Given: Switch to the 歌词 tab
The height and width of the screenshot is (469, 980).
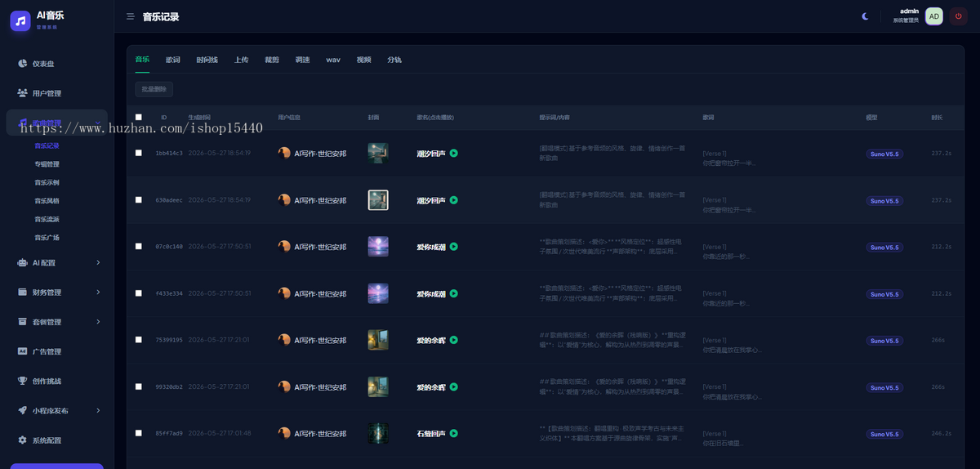Looking at the screenshot, I should (x=173, y=60).
